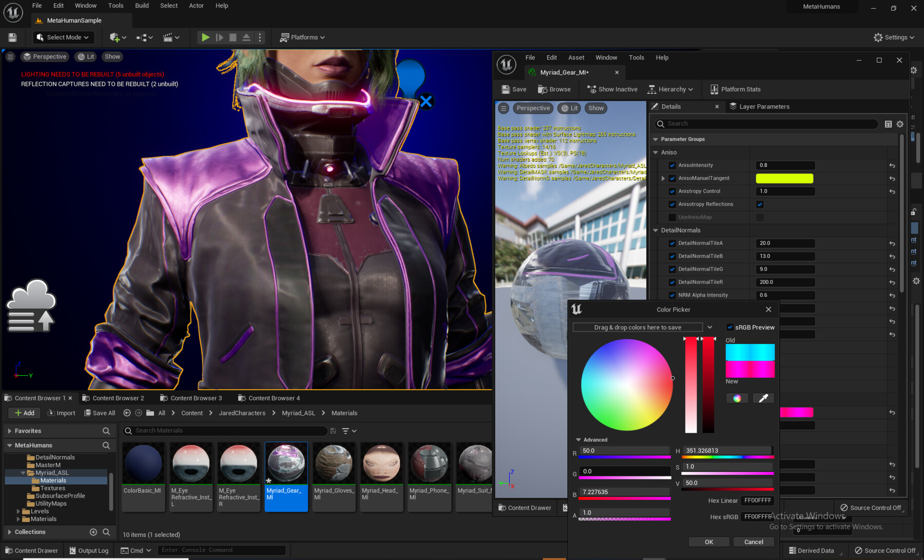Toggle DetailNormalTileG parameter checkbox
This screenshot has width=924, height=560.
pos(672,269)
